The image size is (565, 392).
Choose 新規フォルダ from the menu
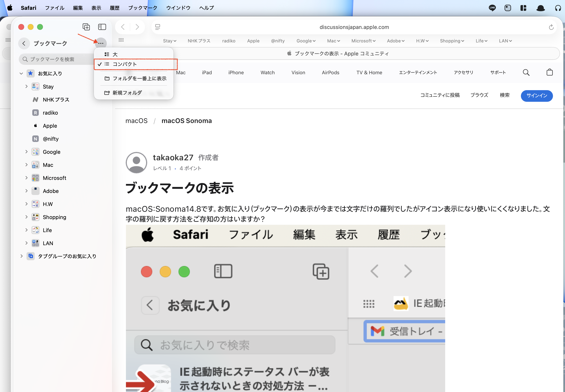point(127,93)
